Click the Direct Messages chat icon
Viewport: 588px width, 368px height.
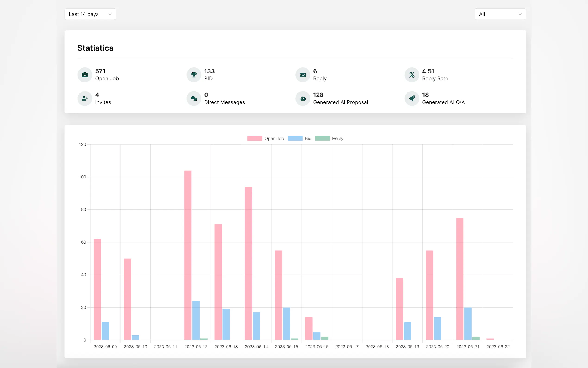[194, 98]
